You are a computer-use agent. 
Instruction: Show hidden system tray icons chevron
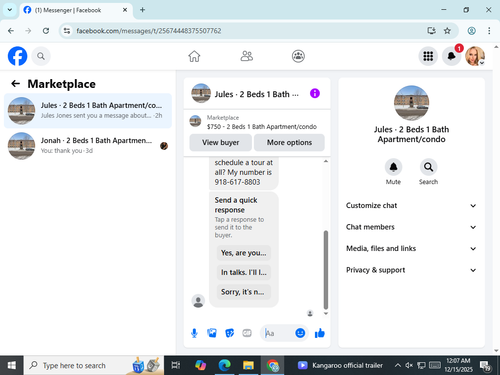click(397, 365)
